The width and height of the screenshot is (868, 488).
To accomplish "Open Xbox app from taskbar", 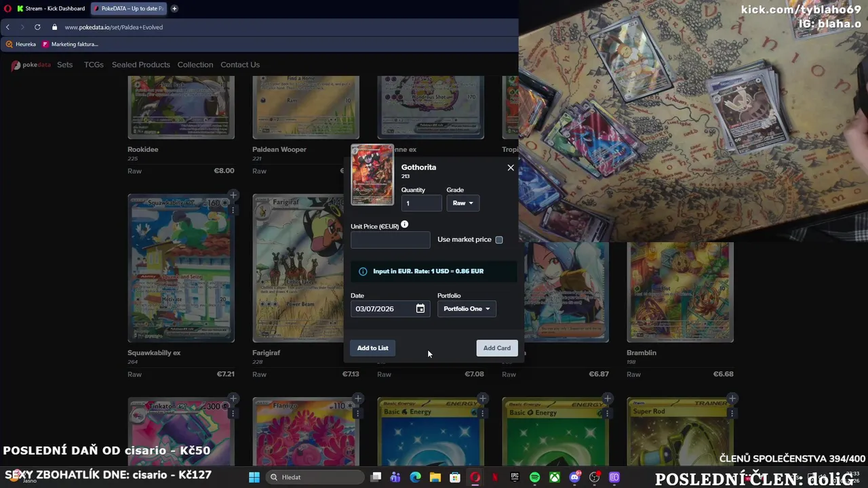I will 555,477.
